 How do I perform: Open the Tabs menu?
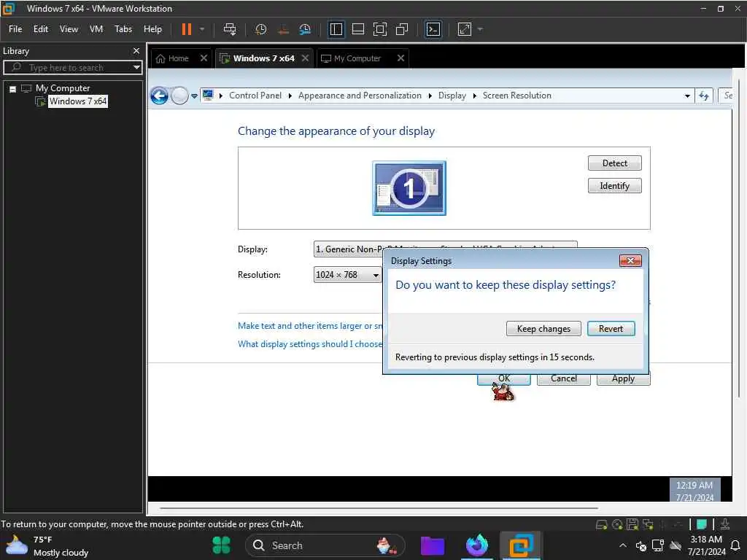[123, 29]
